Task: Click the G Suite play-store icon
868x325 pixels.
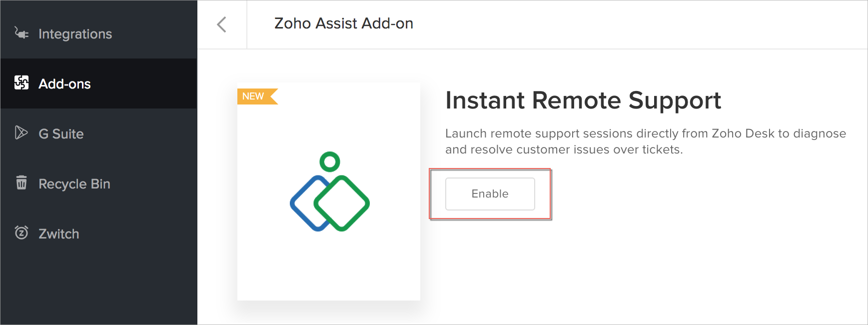Action: [x=21, y=132]
